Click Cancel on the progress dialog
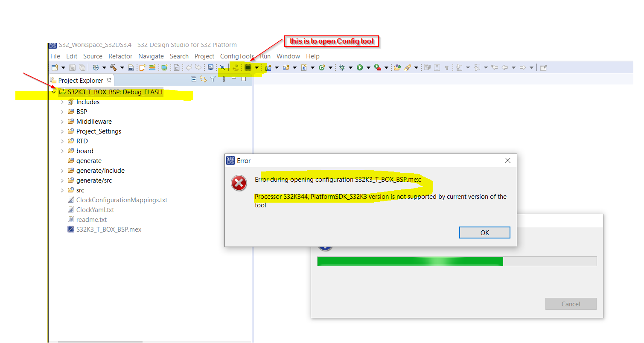This screenshot has width=644, height=343. [x=571, y=304]
